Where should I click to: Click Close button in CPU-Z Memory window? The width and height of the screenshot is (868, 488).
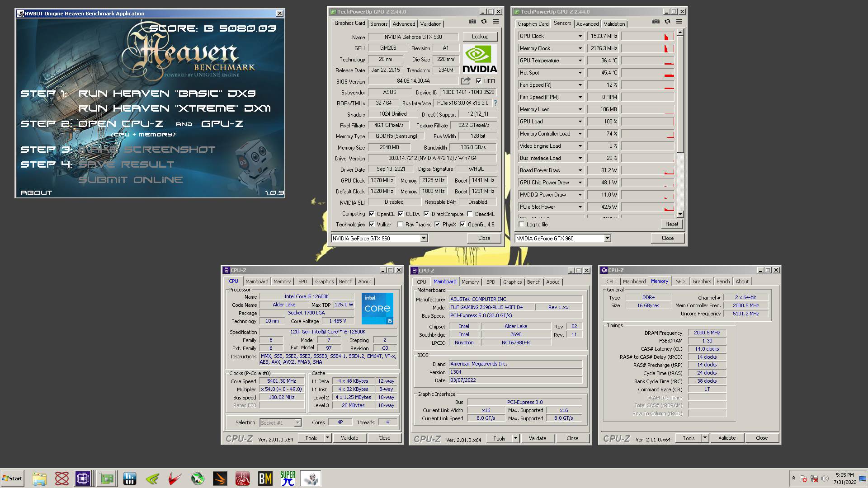[x=762, y=438]
